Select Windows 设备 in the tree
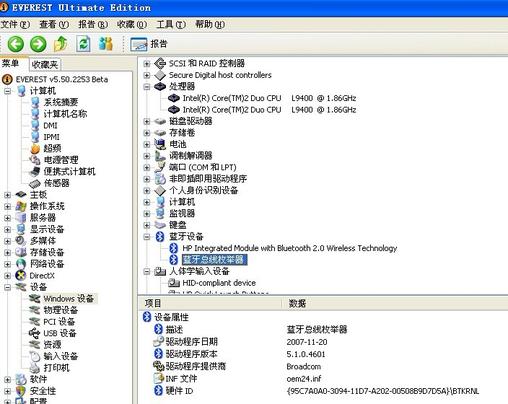The width and height of the screenshot is (508, 404). point(69,298)
